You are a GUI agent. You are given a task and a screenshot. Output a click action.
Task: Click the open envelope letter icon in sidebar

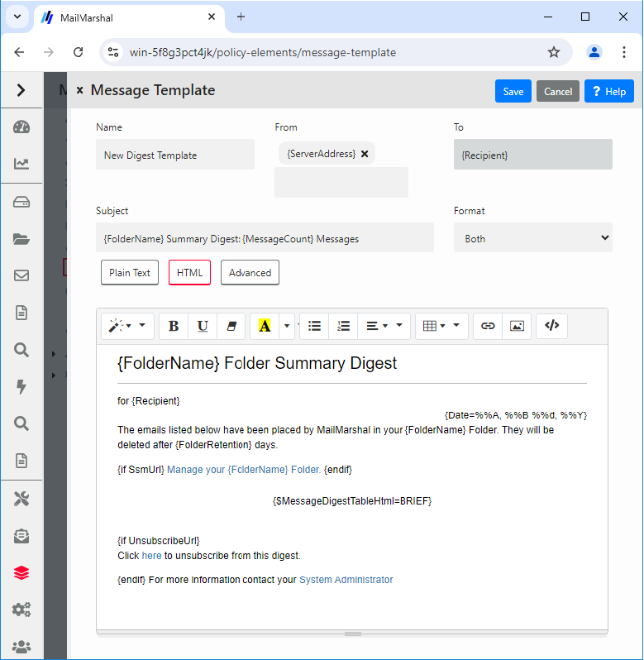click(x=21, y=536)
